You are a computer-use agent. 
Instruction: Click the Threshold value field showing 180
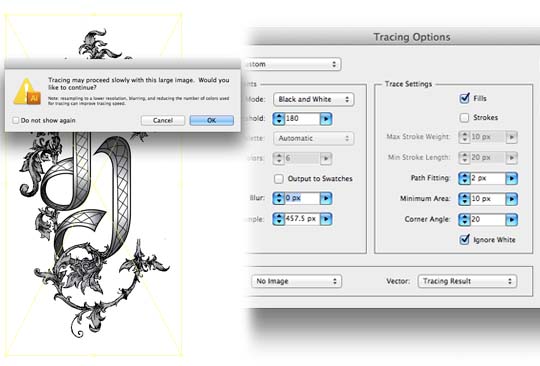(x=302, y=118)
